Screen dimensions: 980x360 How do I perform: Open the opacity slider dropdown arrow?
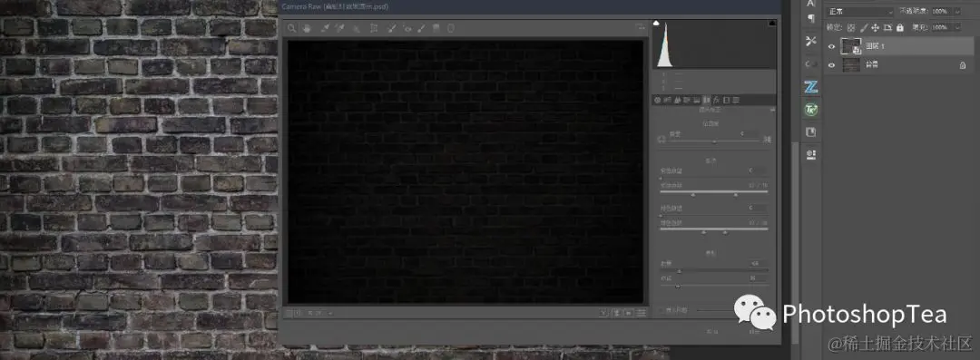[957, 11]
